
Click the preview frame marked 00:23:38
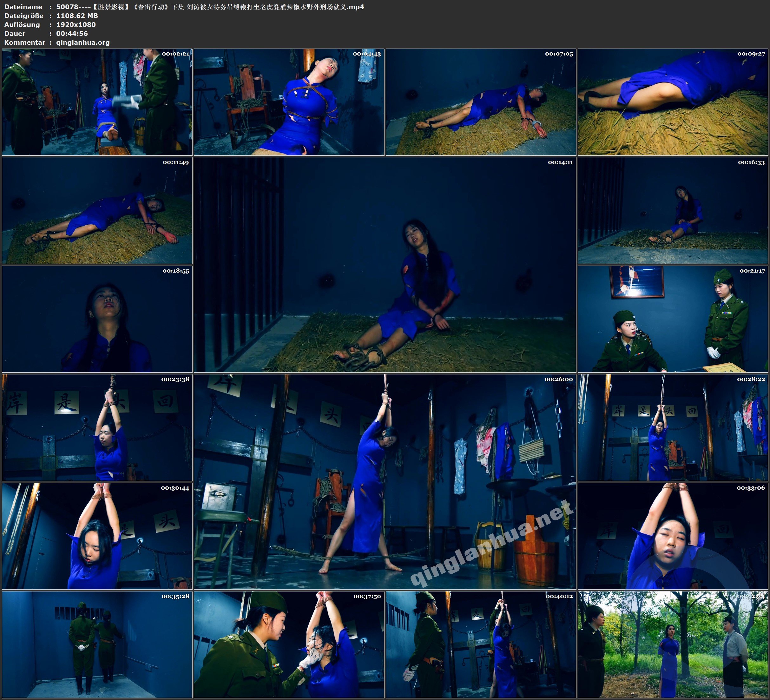tap(97, 427)
